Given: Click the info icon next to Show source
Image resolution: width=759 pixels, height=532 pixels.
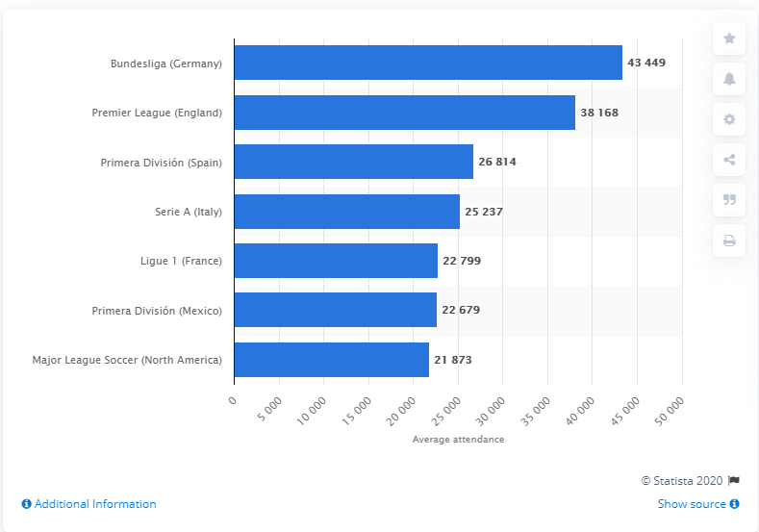Looking at the screenshot, I should pos(734,504).
